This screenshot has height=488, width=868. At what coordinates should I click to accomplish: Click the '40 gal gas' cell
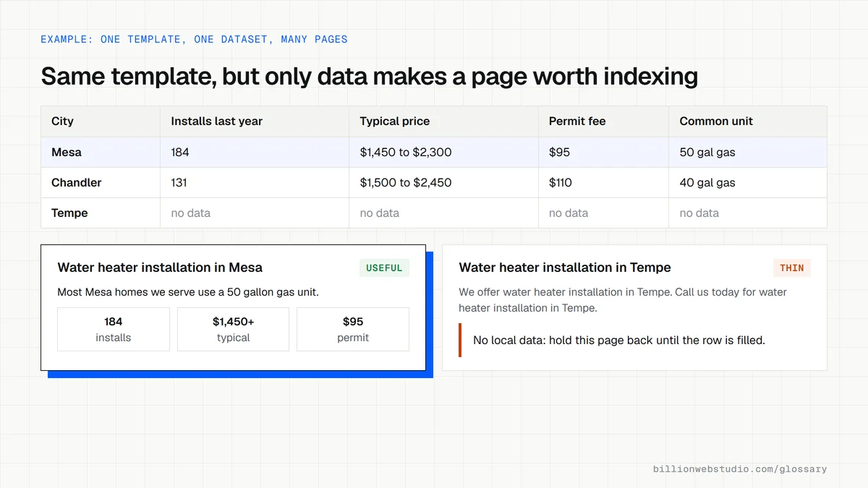pos(748,183)
